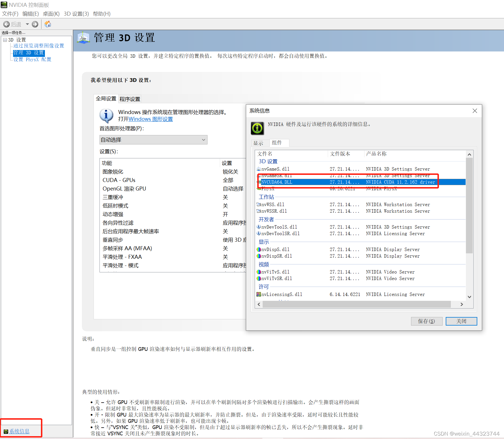Select the 动态增强 setting row
504x439 pixels.
coord(173,214)
